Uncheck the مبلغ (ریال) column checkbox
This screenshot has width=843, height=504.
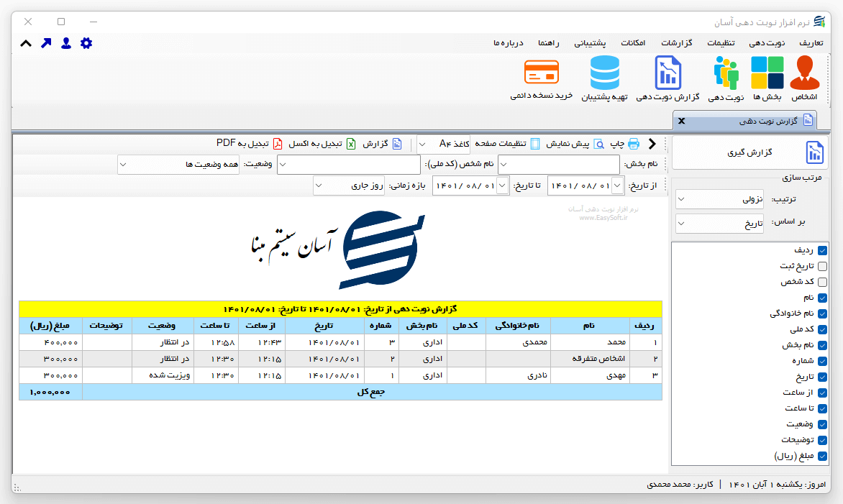tap(822, 456)
